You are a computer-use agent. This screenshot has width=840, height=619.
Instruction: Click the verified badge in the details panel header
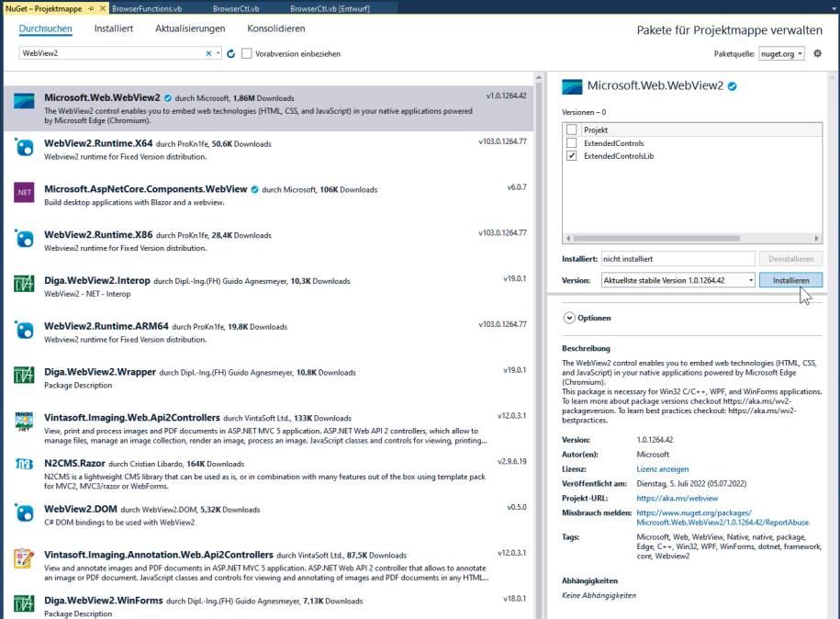point(733,85)
